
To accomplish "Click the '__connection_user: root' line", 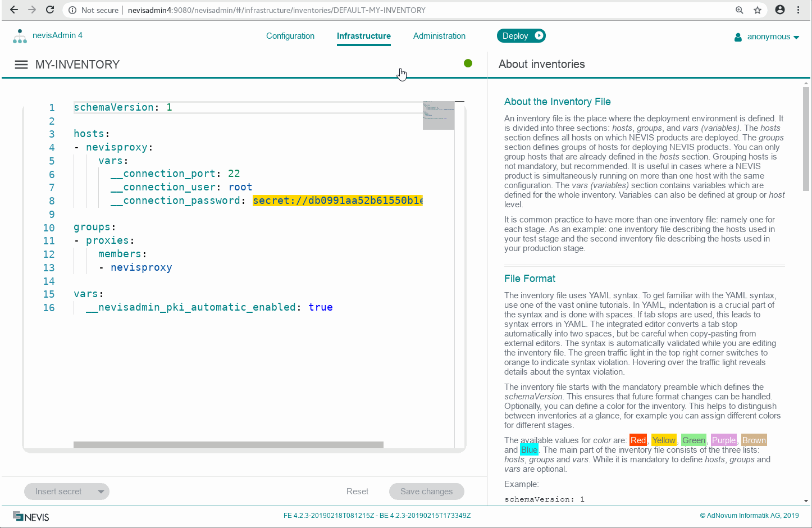I will click(181, 187).
